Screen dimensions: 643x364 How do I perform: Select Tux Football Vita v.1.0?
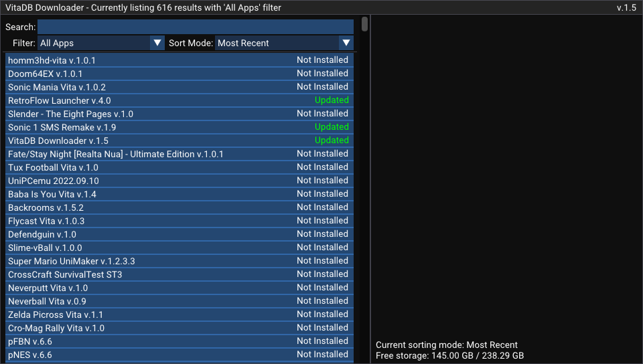180,167
